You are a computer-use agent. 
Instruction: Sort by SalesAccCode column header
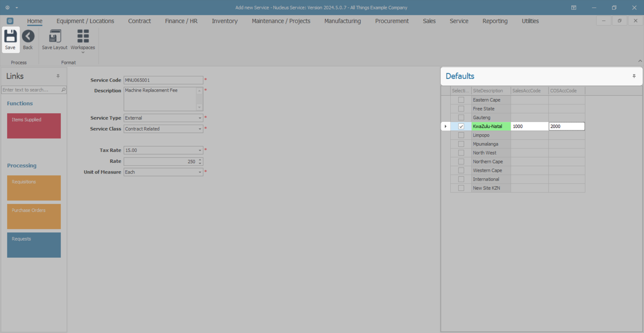[x=530, y=91]
